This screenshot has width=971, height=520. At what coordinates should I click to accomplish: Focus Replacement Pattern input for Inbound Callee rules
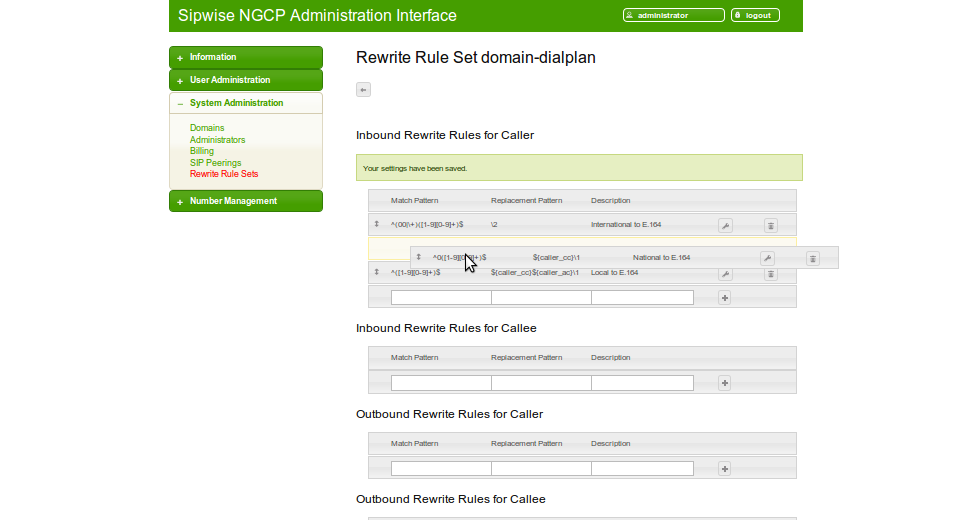tap(541, 383)
